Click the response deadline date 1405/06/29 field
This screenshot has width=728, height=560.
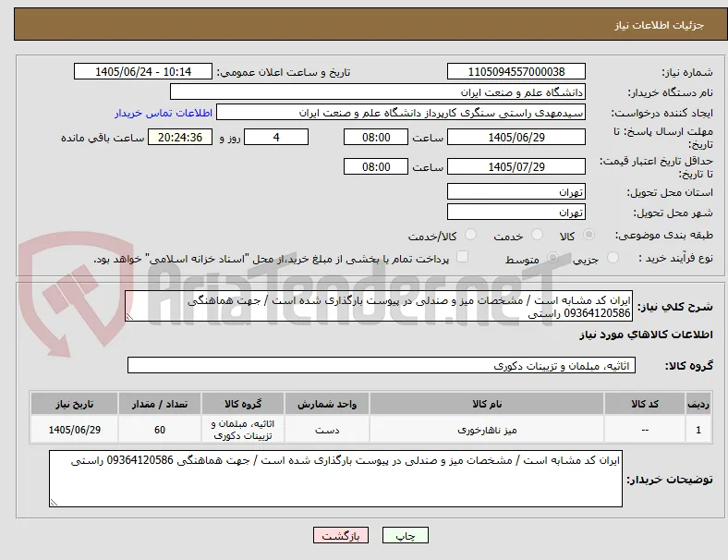516,137
